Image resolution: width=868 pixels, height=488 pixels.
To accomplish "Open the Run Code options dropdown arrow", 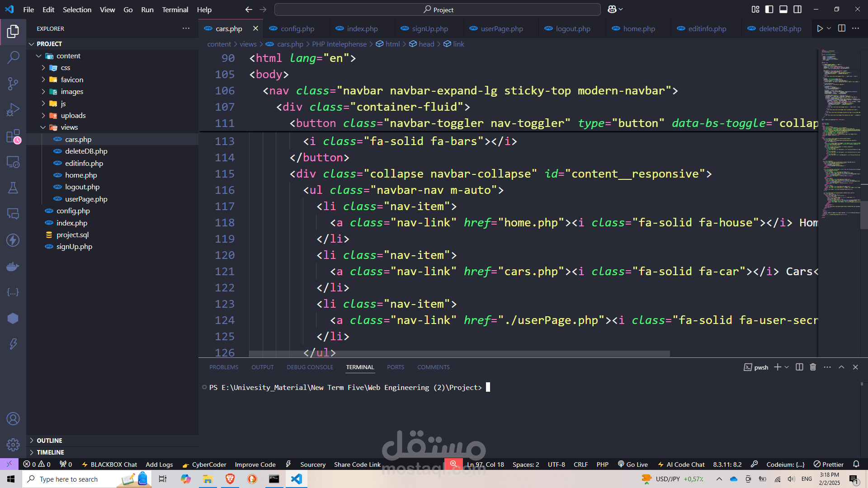I will pyautogui.click(x=829, y=28).
